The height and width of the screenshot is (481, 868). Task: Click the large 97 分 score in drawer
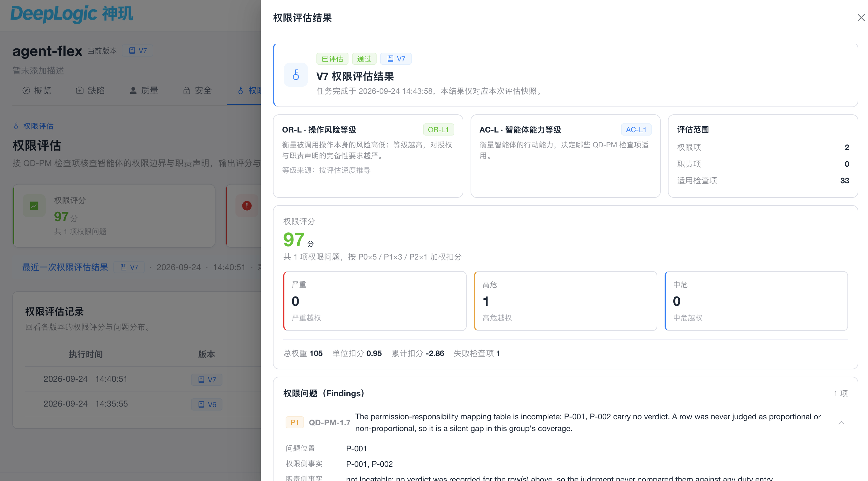298,240
